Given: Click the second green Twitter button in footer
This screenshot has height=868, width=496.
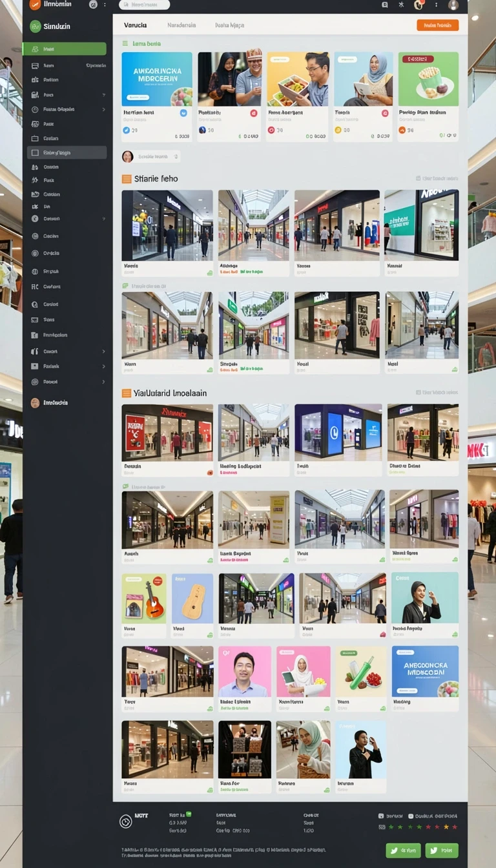Looking at the screenshot, I should pyautogui.click(x=442, y=851).
